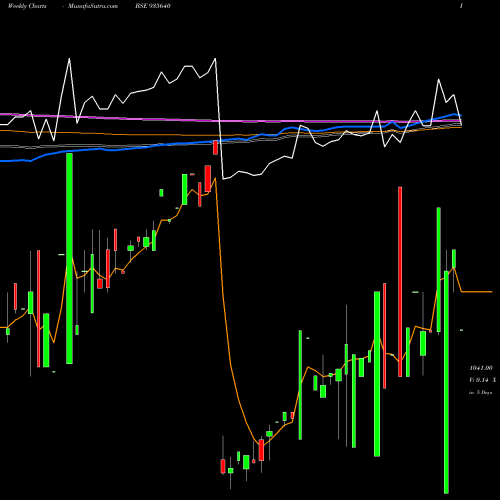Click the price value 1041.00

click(x=481, y=368)
